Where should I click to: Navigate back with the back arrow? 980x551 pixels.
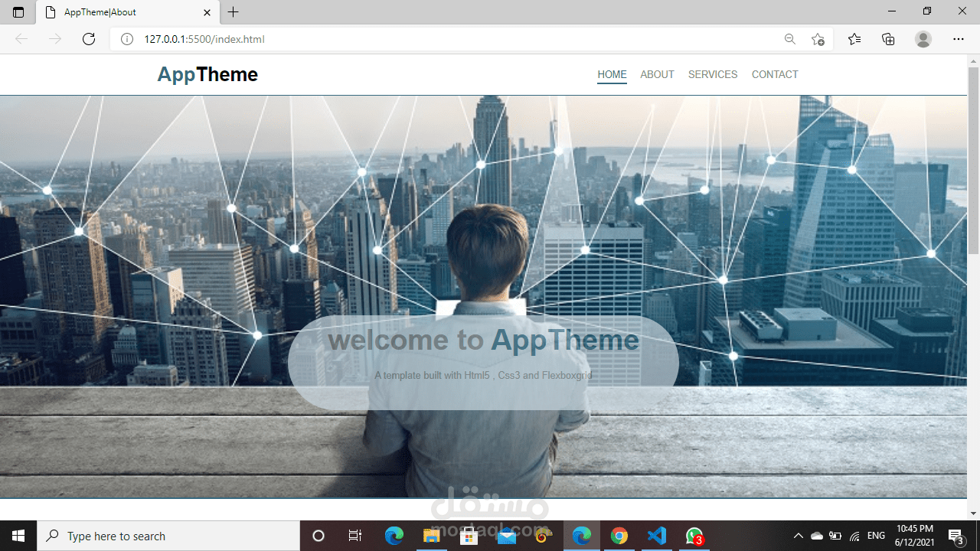(x=21, y=38)
